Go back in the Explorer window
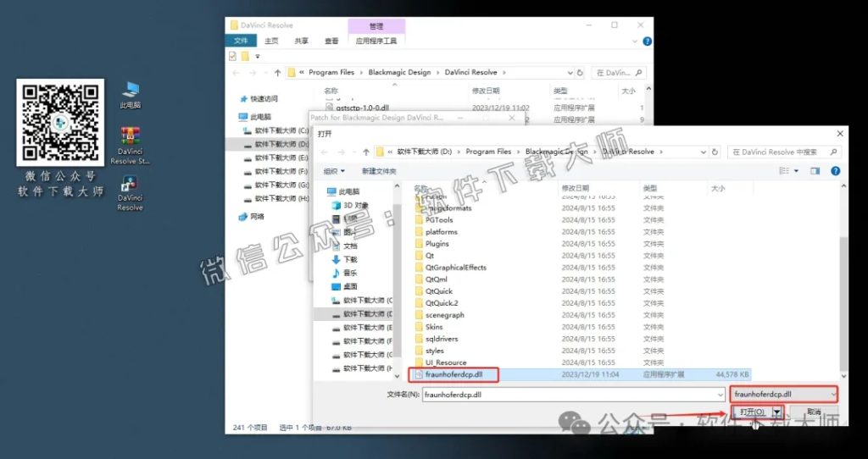 coord(236,73)
